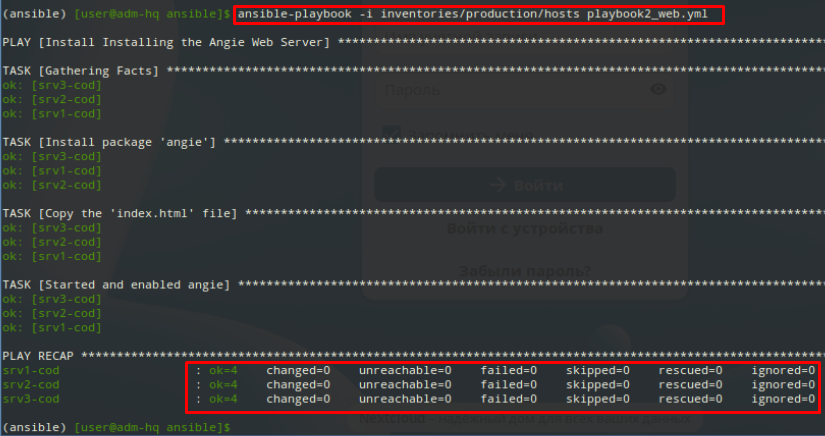Viewport: 825px width, 436px height.
Task: Click ok=4 value in the srv2-cod recap row
Action: tap(223, 384)
